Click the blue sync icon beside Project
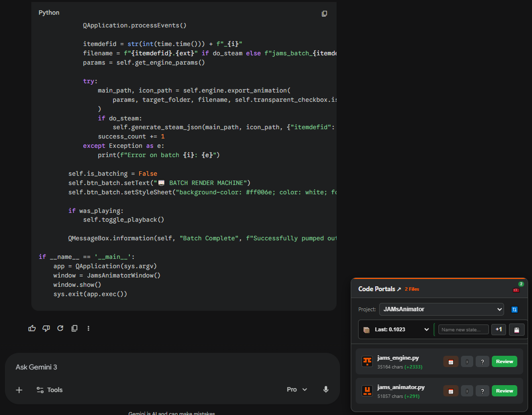532x415 pixels. click(514, 309)
